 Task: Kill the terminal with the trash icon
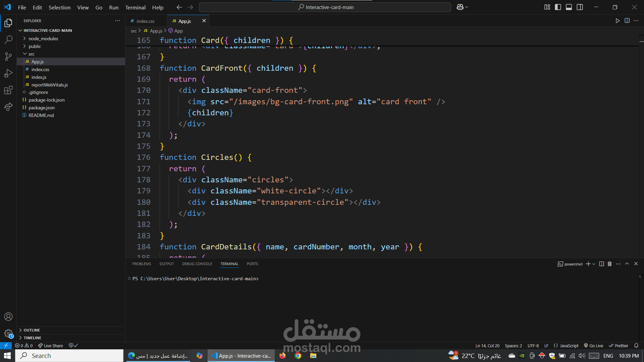609,264
